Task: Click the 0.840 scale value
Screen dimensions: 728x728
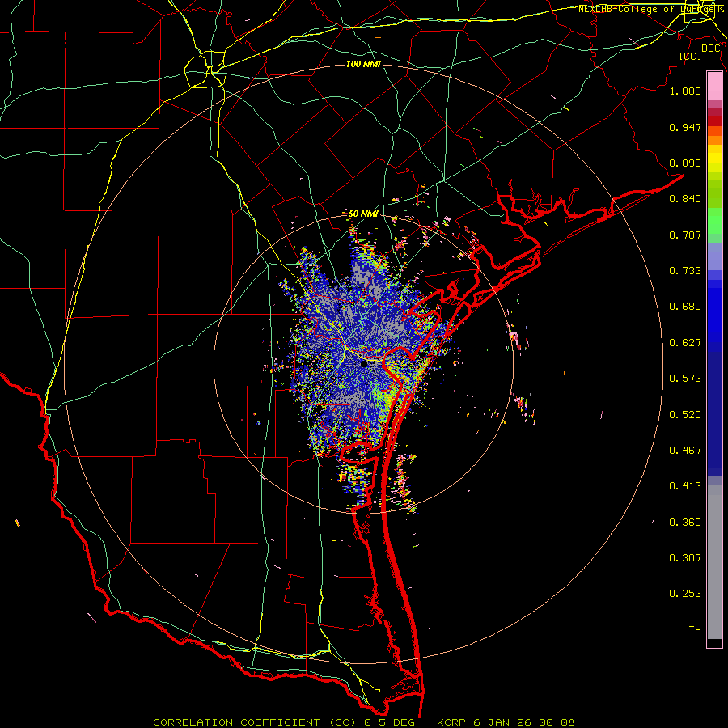Action: pos(685,199)
